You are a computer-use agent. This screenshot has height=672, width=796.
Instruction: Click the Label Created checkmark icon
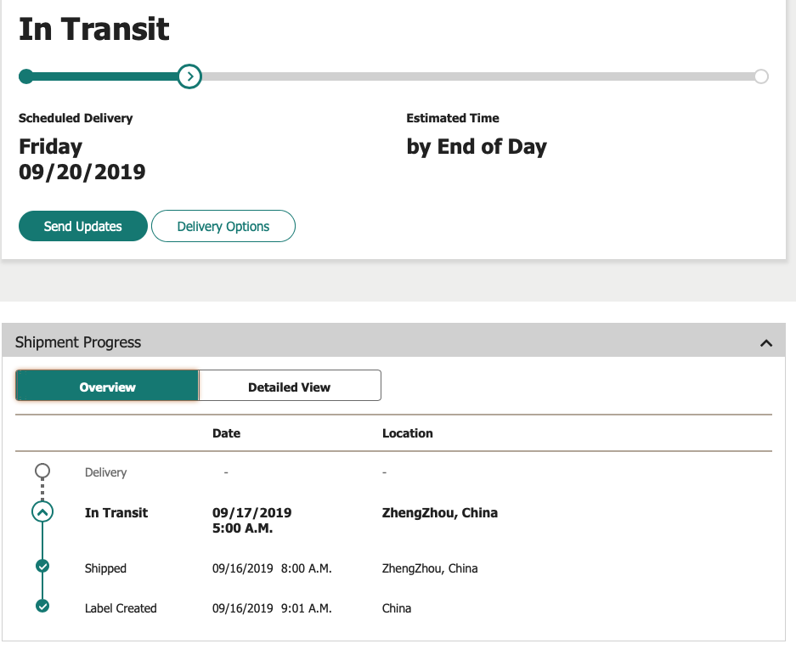click(x=42, y=606)
